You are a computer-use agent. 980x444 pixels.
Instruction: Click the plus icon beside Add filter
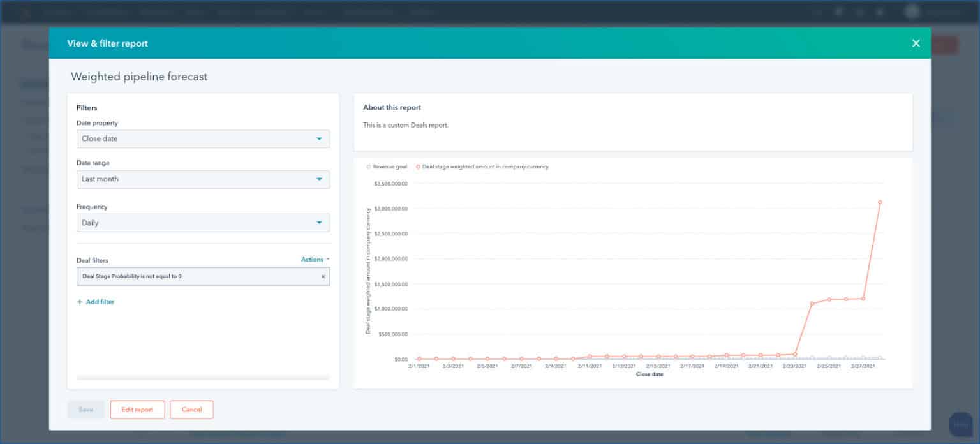tap(80, 302)
